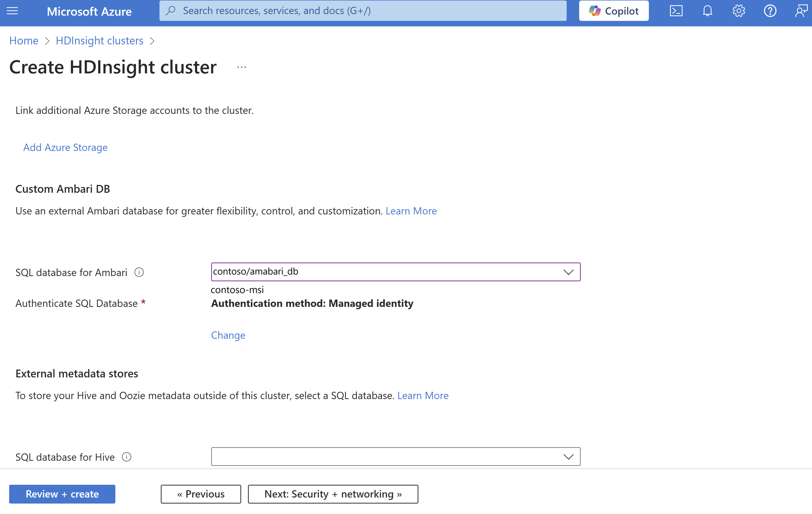This screenshot has height=514, width=812.
Task: Click the Review + create button
Action: click(x=62, y=494)
